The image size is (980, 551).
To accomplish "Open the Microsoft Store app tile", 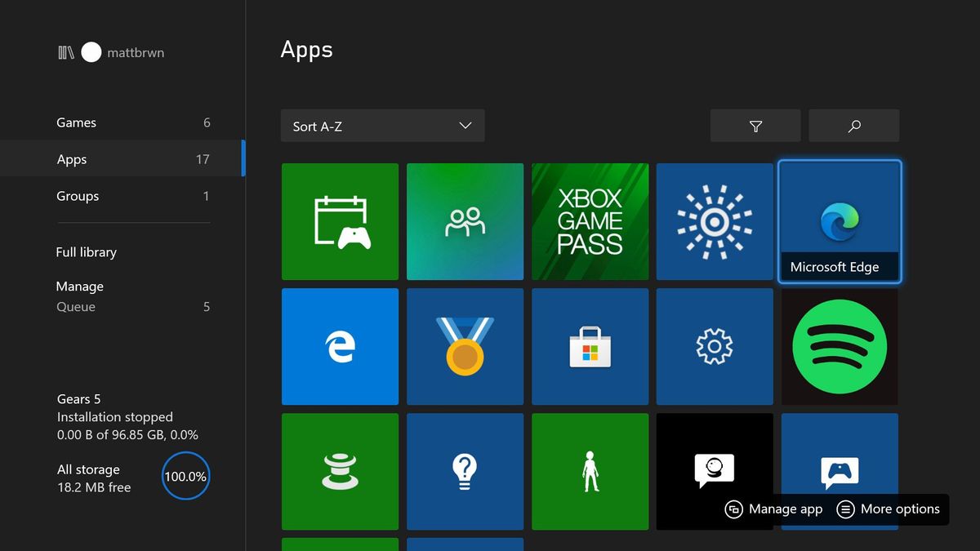I will click(x=590, y=346).
